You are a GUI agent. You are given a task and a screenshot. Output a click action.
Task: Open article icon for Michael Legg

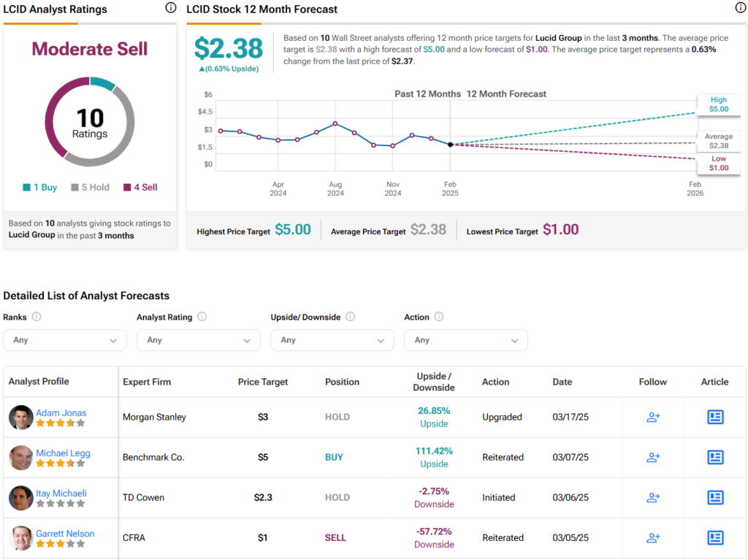click(x=715, y=457)
